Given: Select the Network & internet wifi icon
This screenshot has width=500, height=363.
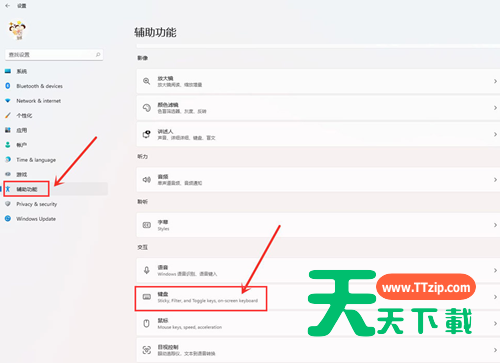Looking at the screenshot, I should pyautogui.click(x=8, y=101).
